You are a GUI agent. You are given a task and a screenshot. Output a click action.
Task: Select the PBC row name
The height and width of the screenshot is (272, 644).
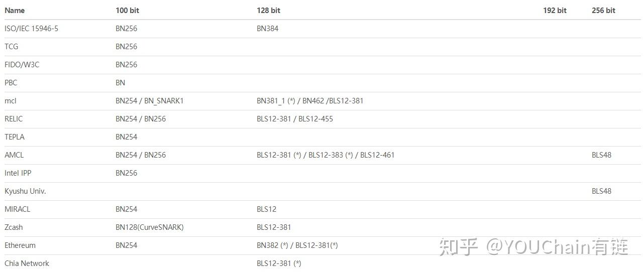[11, 83]
